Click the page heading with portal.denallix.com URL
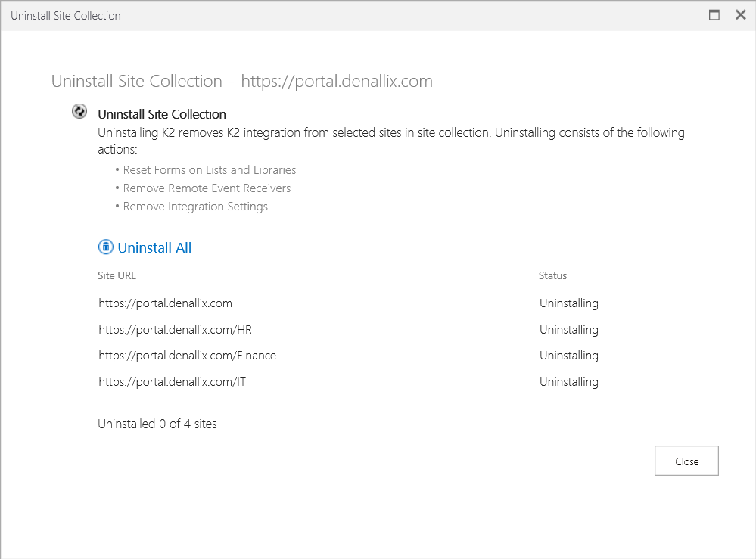 (x=241, y=81)
